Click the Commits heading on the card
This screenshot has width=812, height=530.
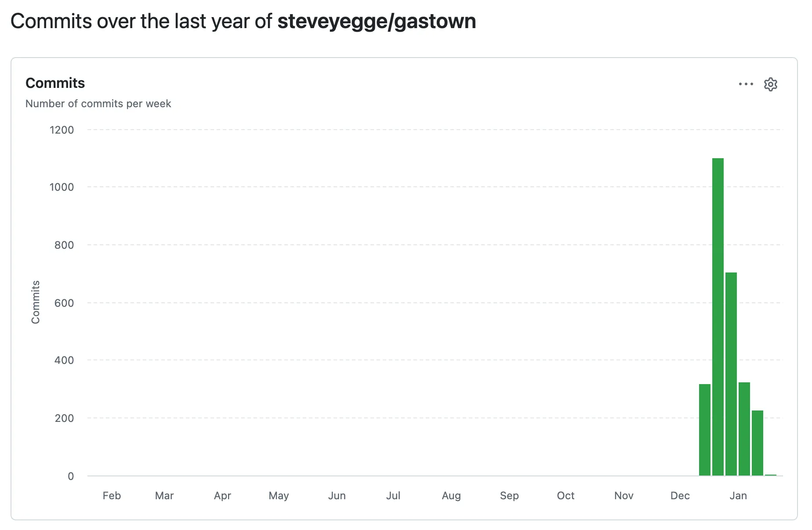click(55, 83)
